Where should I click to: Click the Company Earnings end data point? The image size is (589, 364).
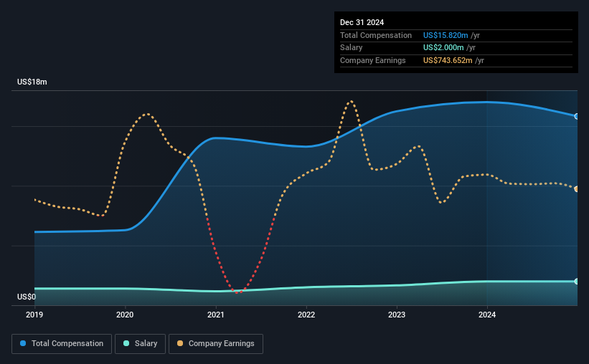coord(576,188)
